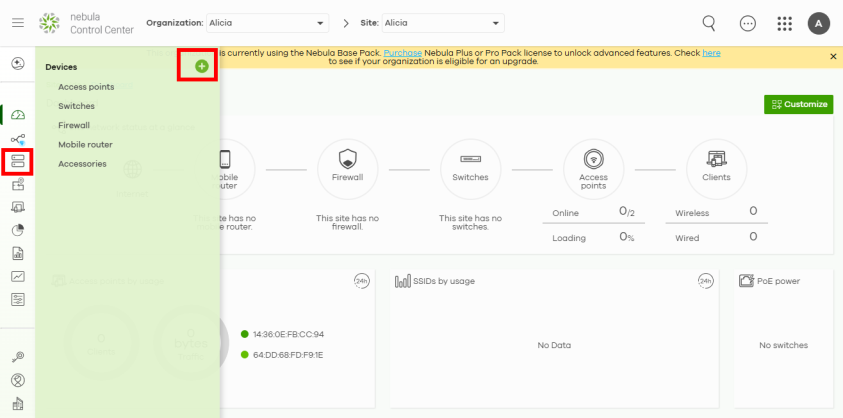The width and height of the screenshot is (843, 418).
Task: Click MAC address 64:DD:68:FD:F9:1E
Action: coord(288,355)
